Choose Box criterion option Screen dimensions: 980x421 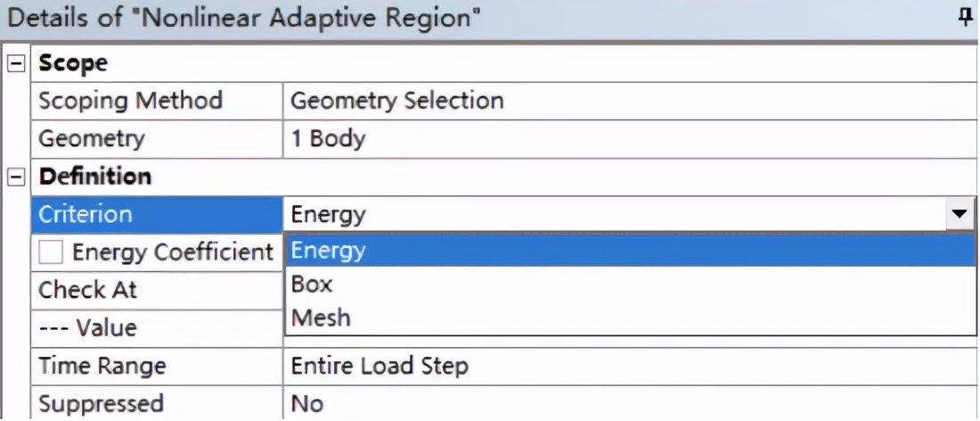[312, 285]
